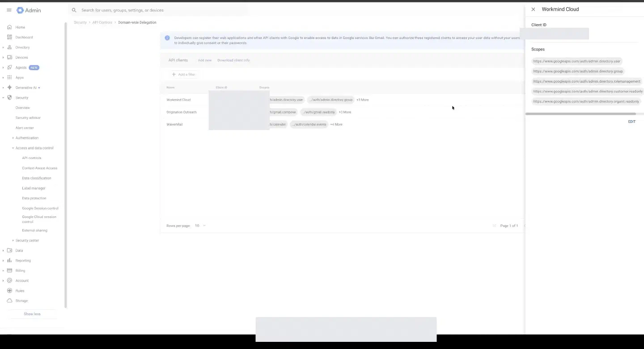This screenshot has width=644, height=349.
Task: Select the Workmind Cloud row name
Action: coord(178,100)
